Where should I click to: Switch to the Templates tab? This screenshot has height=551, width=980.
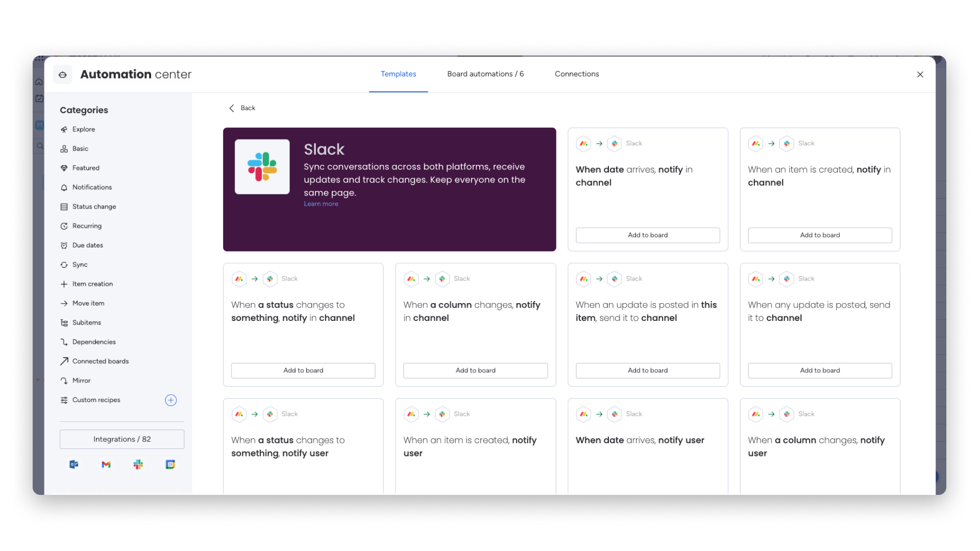[x=399, y=74]
